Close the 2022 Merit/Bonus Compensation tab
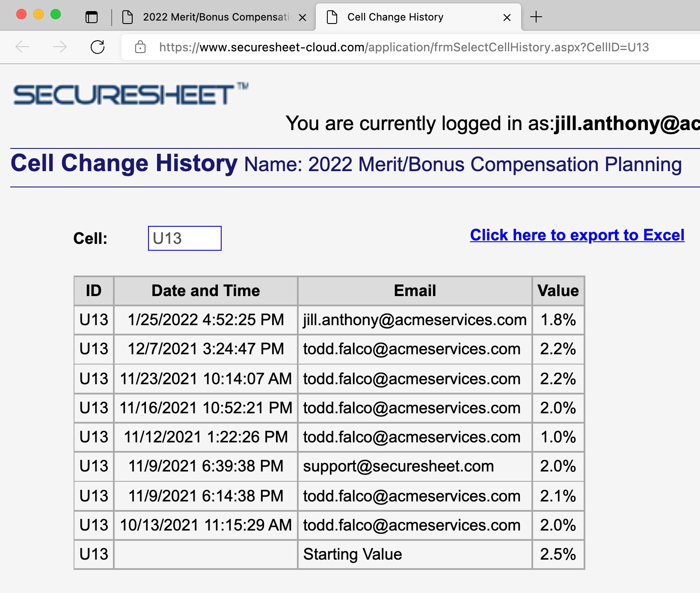The image size is (700, 593). coord(303,18)
